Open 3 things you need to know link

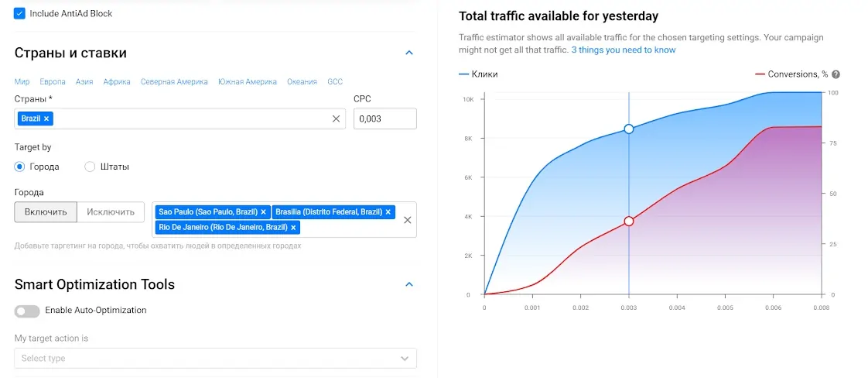pyautogui.click(x=623, y=50)
